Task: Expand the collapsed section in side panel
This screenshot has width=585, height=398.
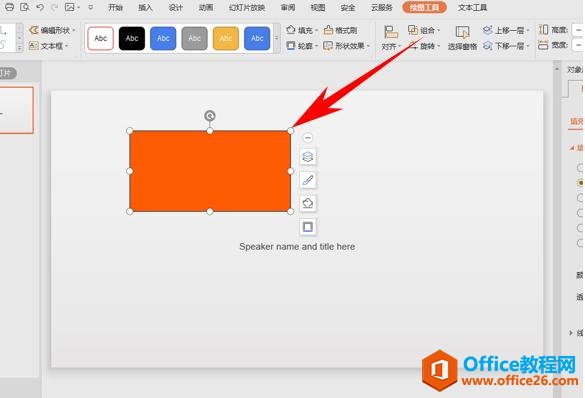Action: tap(571, 332)
